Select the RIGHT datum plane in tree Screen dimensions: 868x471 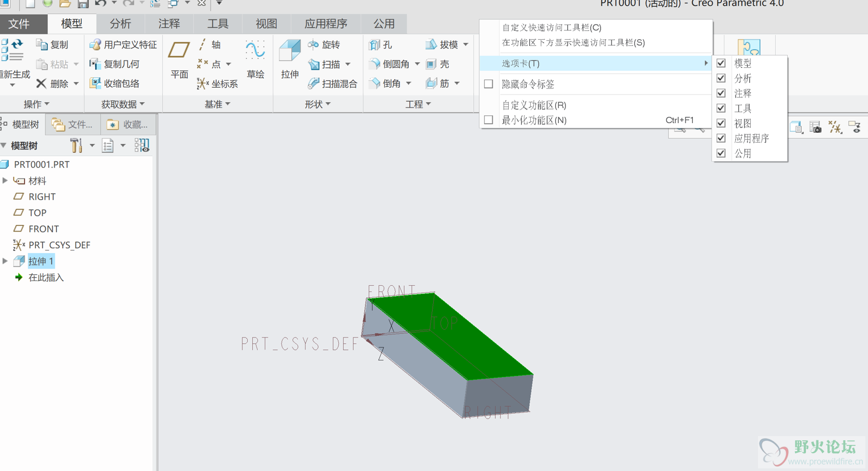click(x=42, y=197)
